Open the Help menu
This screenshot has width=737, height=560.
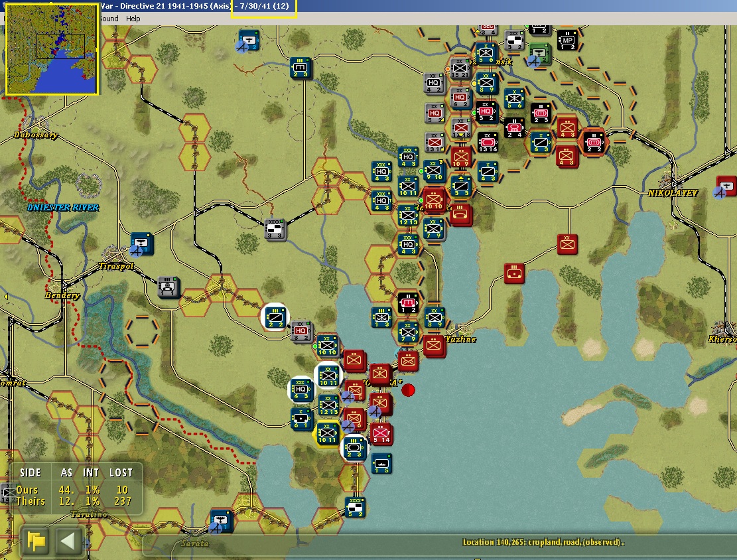click(133, 19)
